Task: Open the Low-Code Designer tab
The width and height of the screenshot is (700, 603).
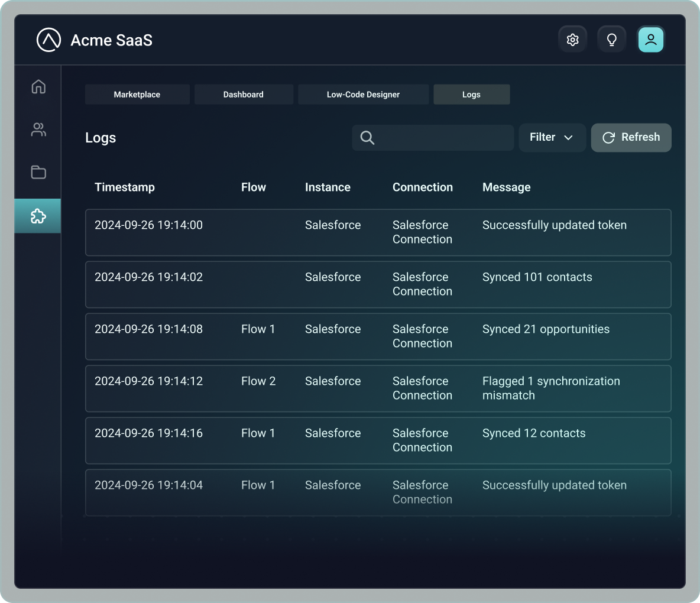Action: coord(363,94)
